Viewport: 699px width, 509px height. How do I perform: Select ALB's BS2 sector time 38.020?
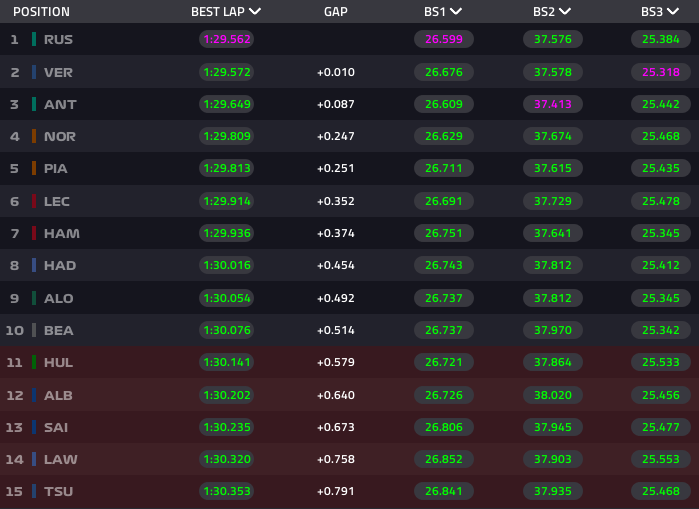tap(553, 394)
